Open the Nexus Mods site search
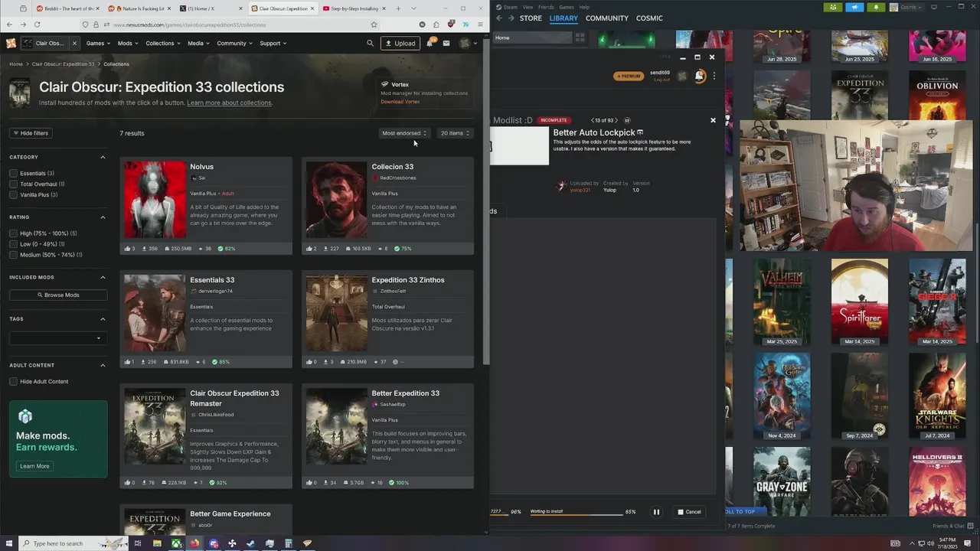980x551 pixels. click(370, 43)
